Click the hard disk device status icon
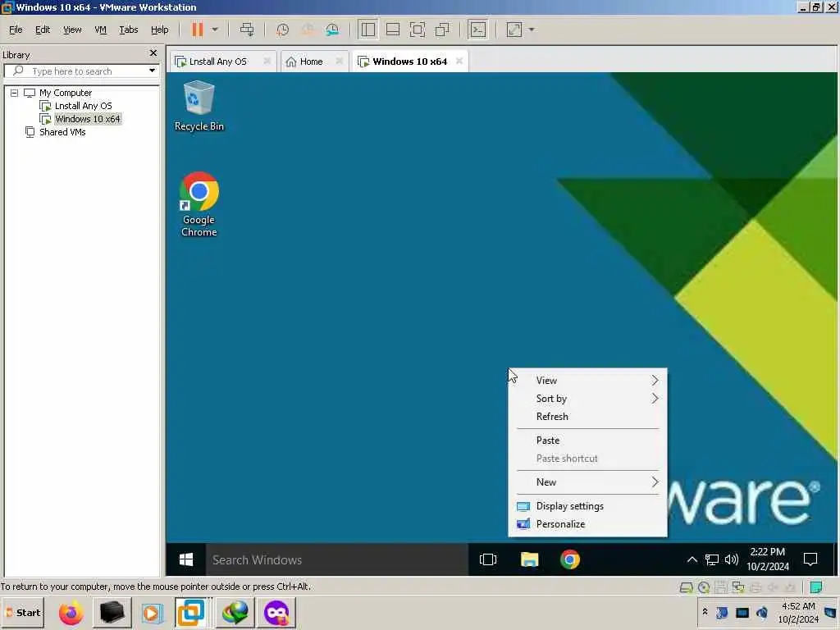Image resolution: width=840 pixels, height=630 pixels. coord(686,587)
